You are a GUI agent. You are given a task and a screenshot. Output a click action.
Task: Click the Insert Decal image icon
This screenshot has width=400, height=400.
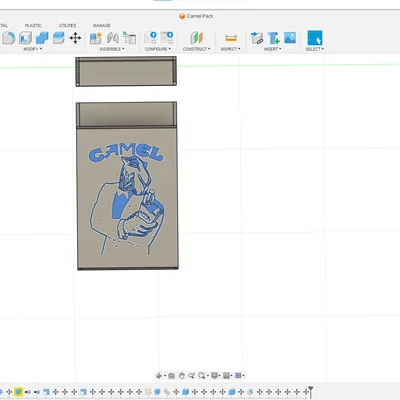point(290,38)
